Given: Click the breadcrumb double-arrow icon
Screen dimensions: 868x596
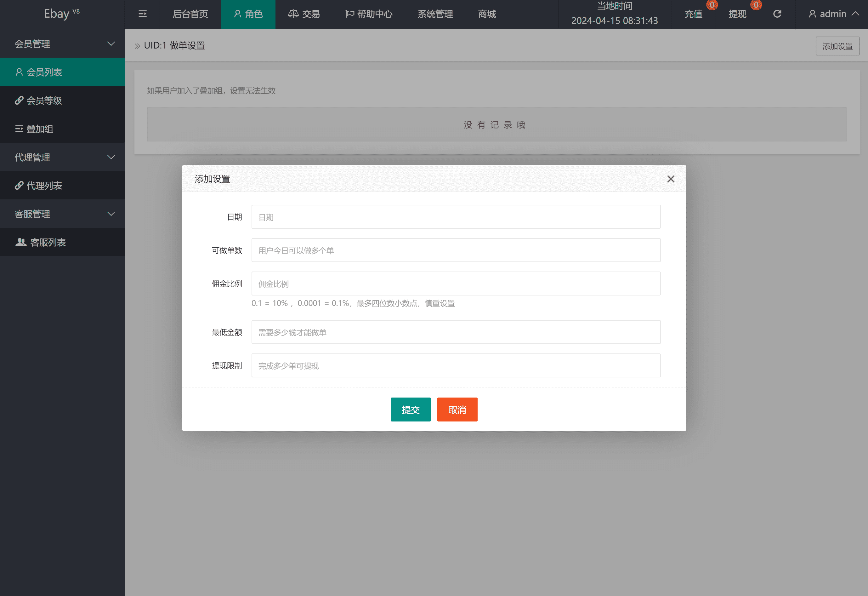Looking at the screenshot, I should pyautogui.click(x=137, y=46).
